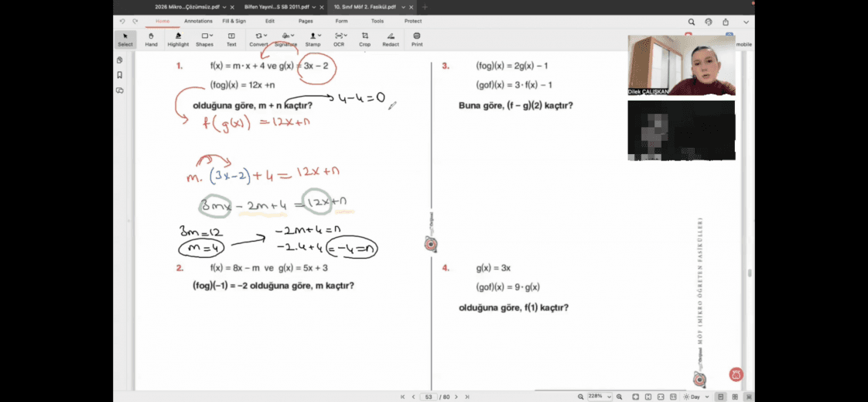Open the Protect ribbon tab
Screen dimensions: 868x402
413,21
